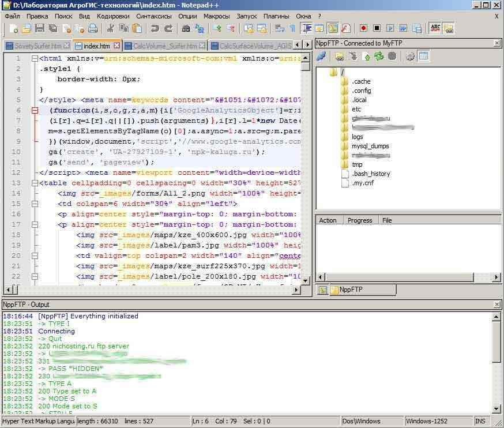Download file icon in NppFTP toolbar
Screen dimensions: 504x428
tap(353, 57)
